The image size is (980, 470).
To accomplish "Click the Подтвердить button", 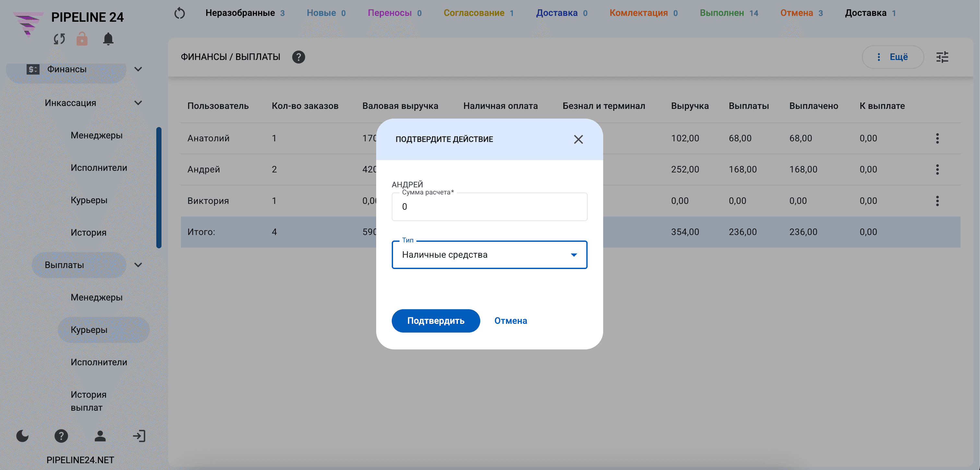I will pos(436,321).
